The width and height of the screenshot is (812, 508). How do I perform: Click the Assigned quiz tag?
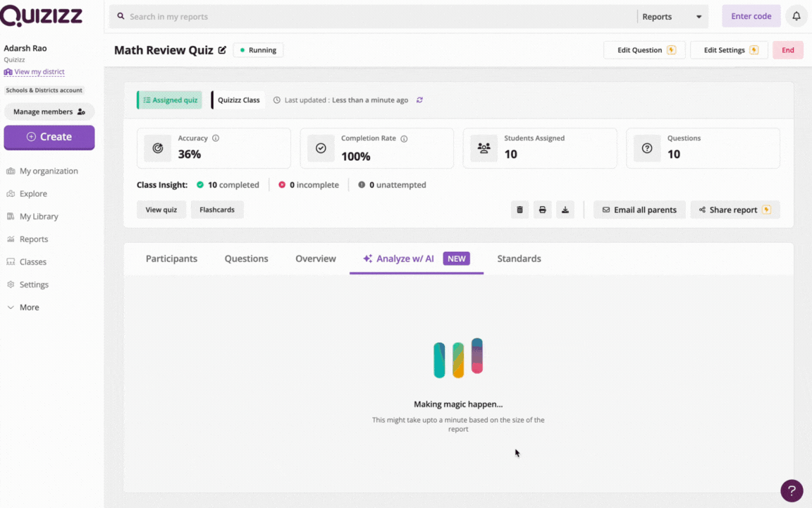(x=170, y=100)
